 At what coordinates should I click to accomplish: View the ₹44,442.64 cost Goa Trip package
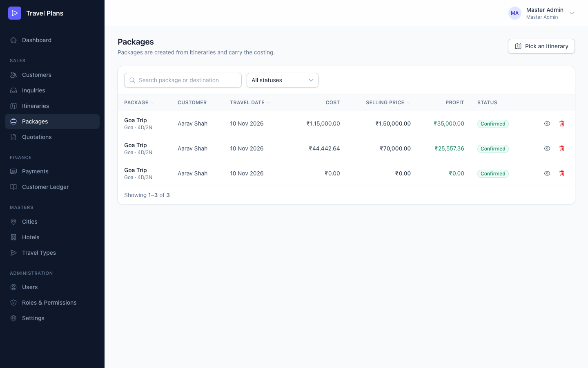[x=547, y=148]
